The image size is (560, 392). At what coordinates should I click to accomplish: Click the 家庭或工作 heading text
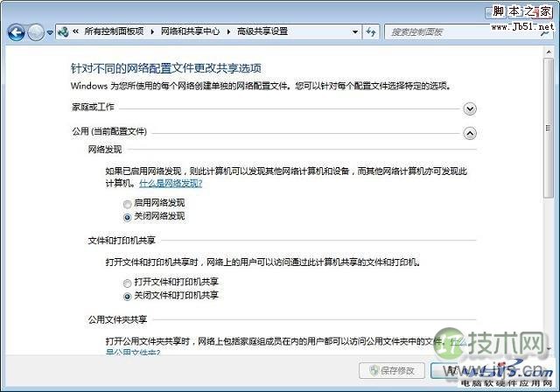[x=94, y=107]
